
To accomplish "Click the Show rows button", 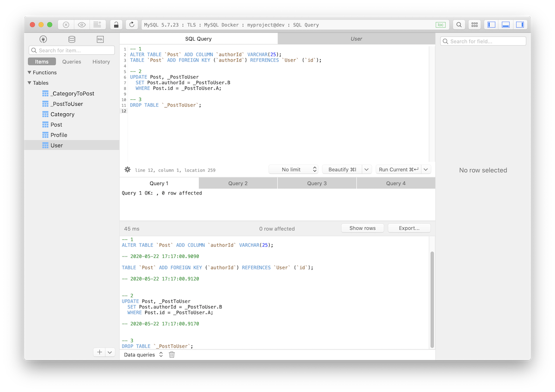I will [x=363, y=228].
